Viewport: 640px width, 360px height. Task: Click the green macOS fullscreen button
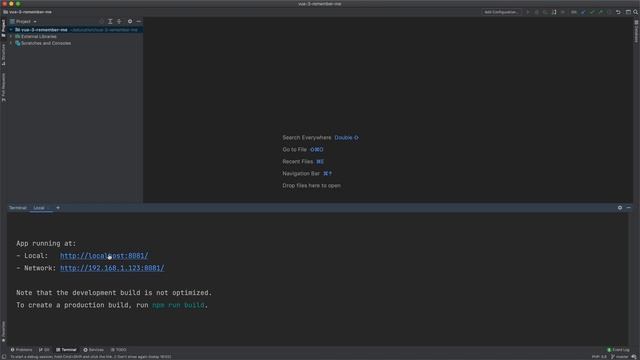click(x=18, y=4)
